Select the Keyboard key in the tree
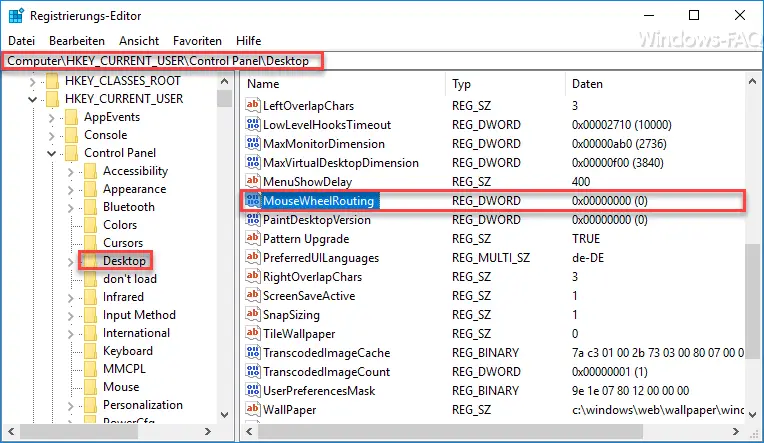 click(128, 351)
